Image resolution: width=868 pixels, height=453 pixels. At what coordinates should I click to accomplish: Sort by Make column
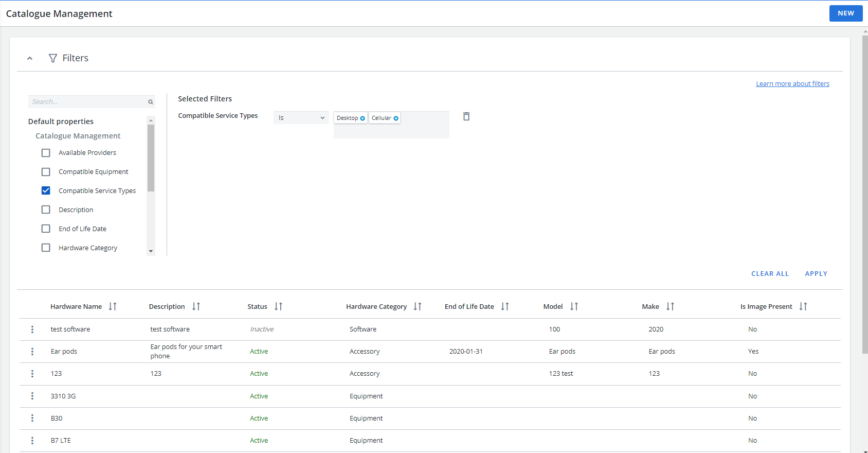(670, 306)
